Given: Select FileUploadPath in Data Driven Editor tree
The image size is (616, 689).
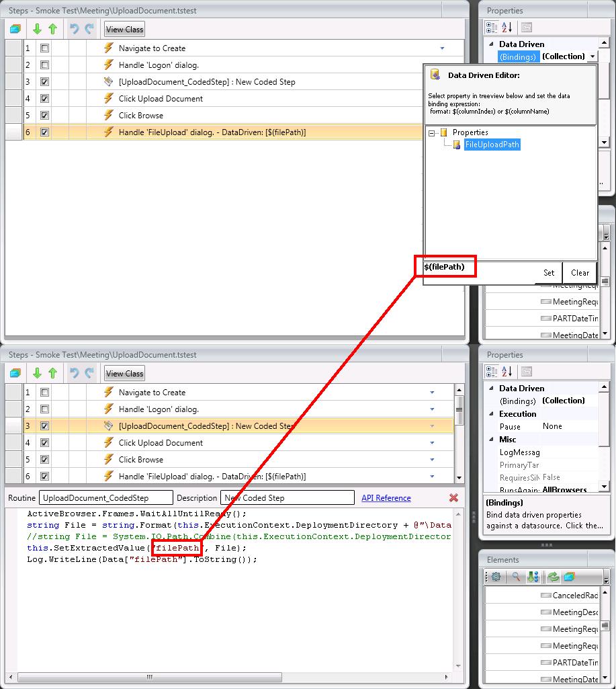Looking at the screenshot, I should click(x=492, y=145).
